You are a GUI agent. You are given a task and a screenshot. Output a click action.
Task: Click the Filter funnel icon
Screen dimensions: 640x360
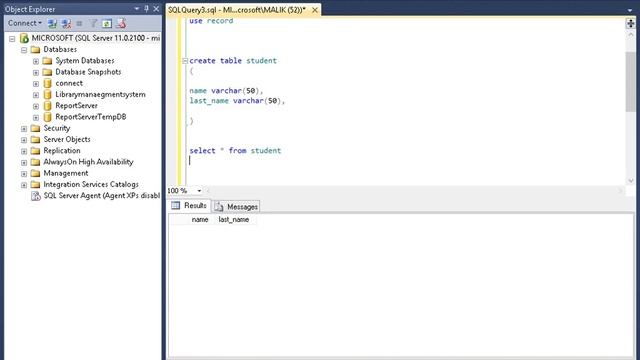click(93, 24)
